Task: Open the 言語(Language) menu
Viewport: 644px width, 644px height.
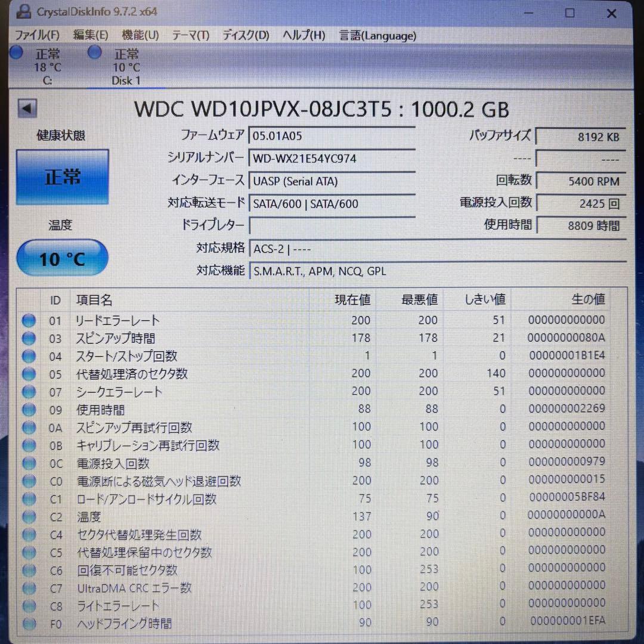Action: (377, 36)
